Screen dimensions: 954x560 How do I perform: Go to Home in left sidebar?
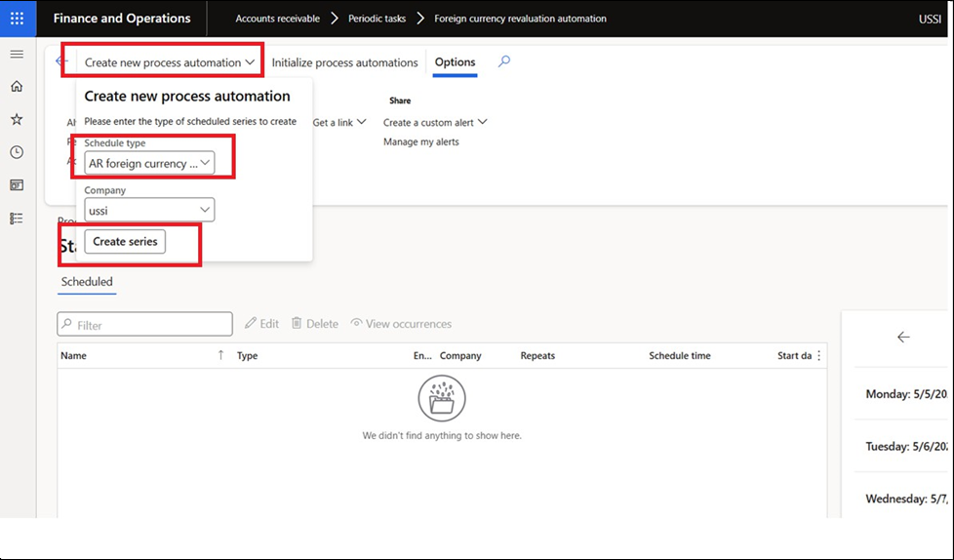[x=17, y=87]
